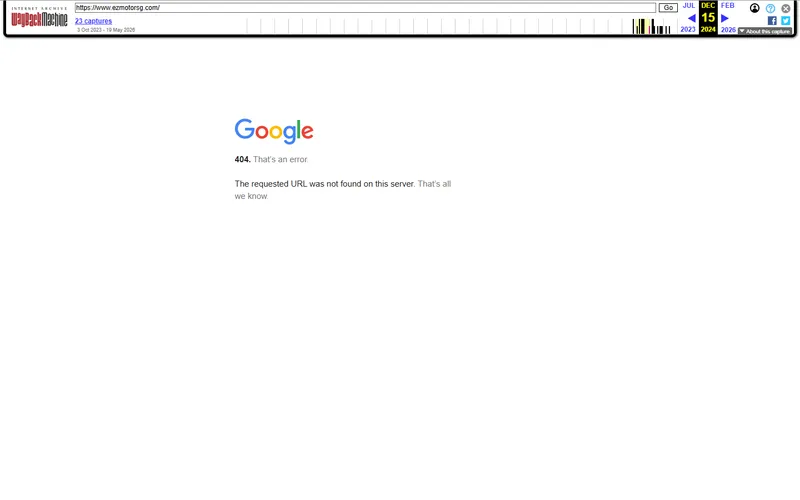Click the Go button

[x=668, y=8]
